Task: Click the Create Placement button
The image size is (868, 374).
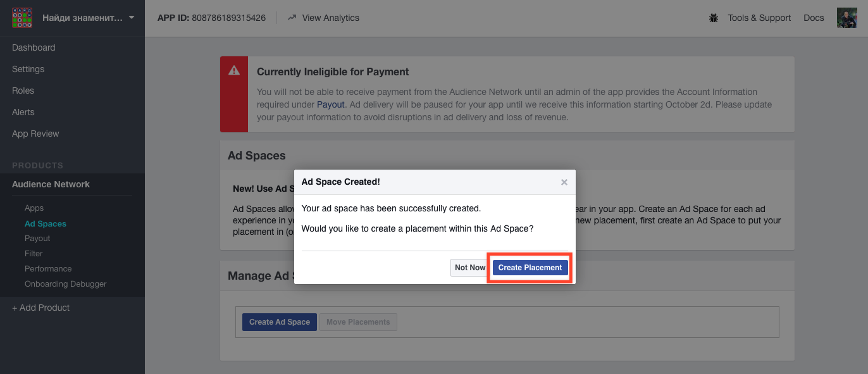Action: [x=530, y=268]
